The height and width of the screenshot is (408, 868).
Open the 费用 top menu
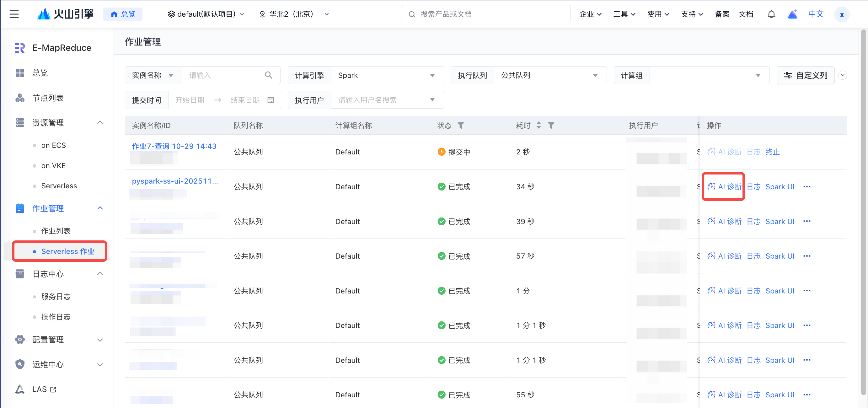[658, 14]
